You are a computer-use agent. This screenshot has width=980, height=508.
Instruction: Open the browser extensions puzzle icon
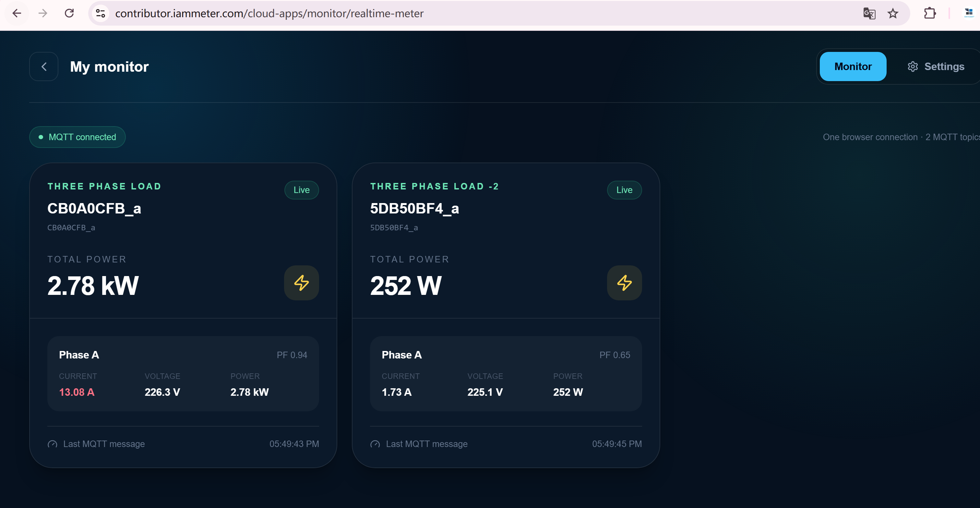click(930, 13)
